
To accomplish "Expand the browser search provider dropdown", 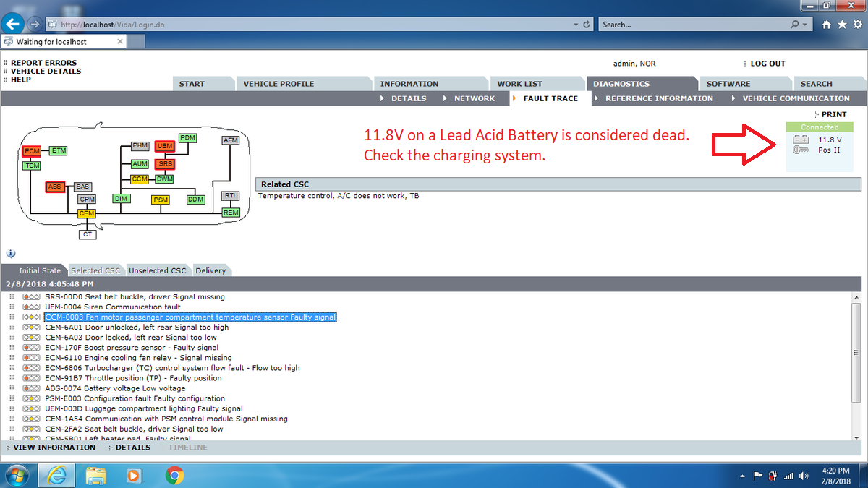I will point(804,25).
